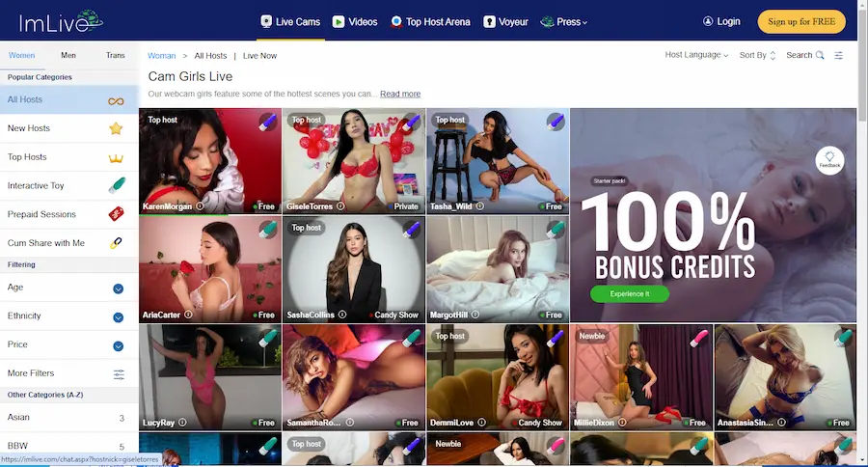Click the infinity icon beside All Hosts

116,101
